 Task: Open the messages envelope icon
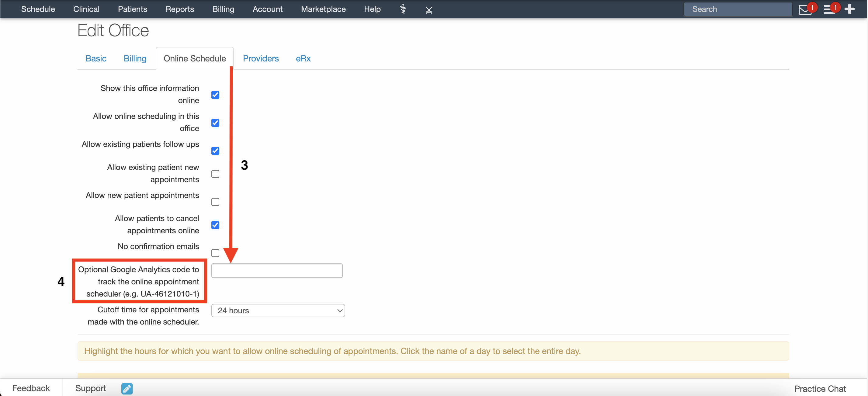click(805, 9)
